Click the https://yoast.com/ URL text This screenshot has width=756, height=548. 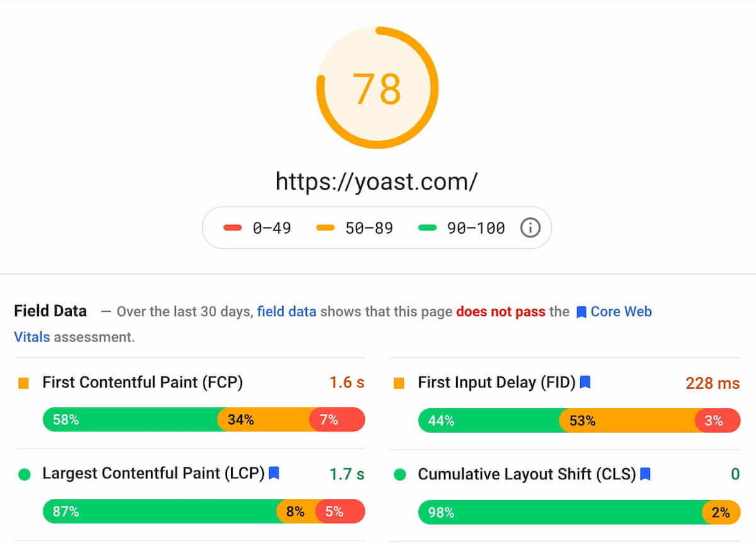377,181
